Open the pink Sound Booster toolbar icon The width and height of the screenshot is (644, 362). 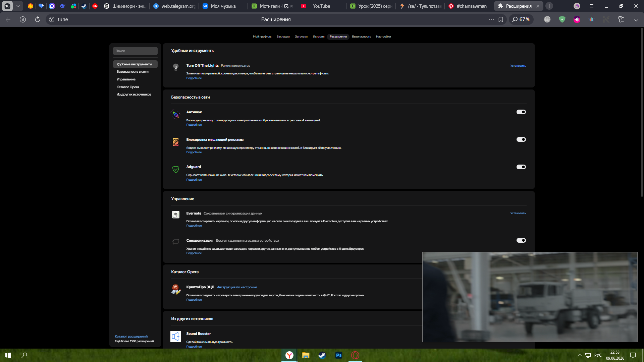coord(577,19)
